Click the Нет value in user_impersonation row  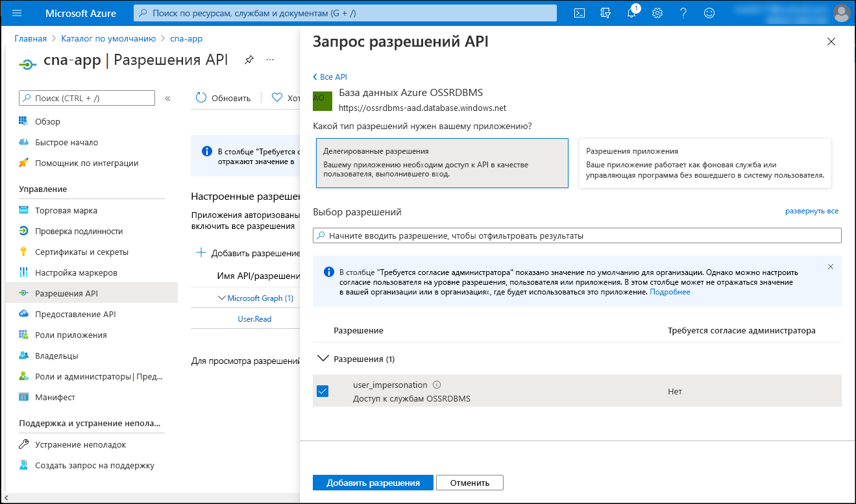(x=675, y=391)
